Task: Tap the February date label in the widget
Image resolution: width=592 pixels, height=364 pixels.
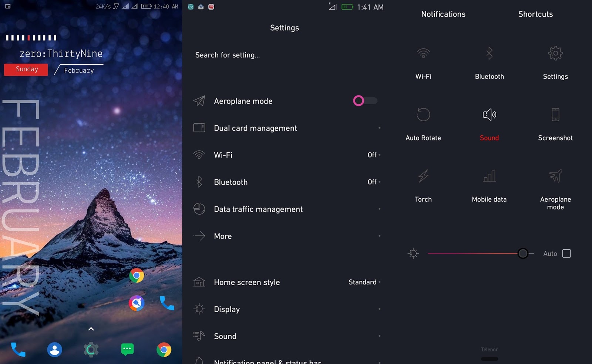Action: pos(79,70)
